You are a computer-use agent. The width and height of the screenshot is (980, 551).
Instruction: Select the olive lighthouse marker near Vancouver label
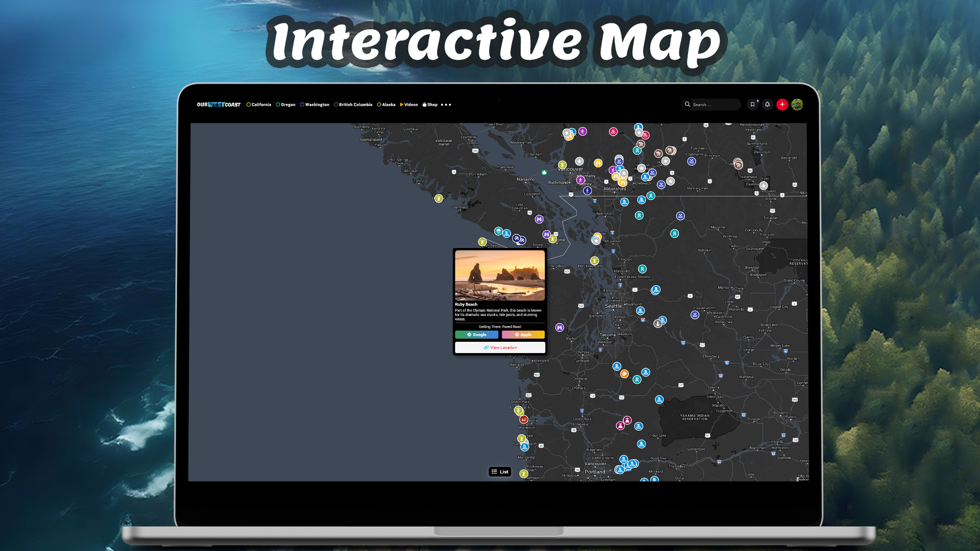[562, 165]
